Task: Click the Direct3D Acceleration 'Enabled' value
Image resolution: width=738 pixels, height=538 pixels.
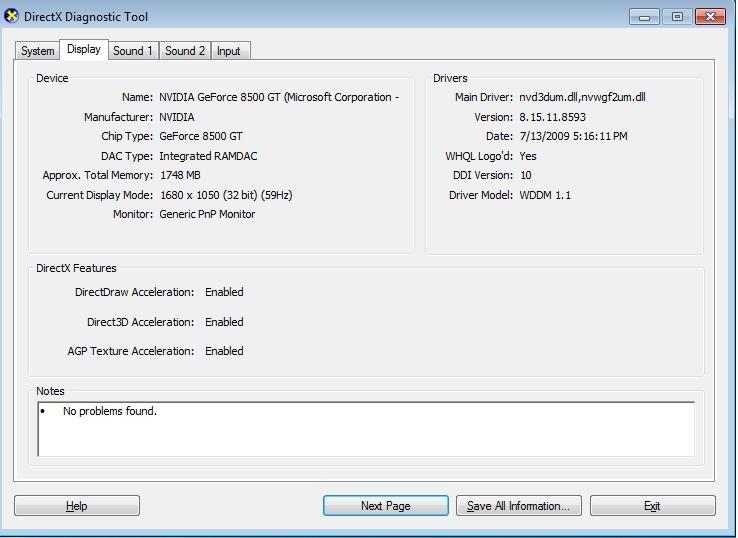Action: click(225, 322)
